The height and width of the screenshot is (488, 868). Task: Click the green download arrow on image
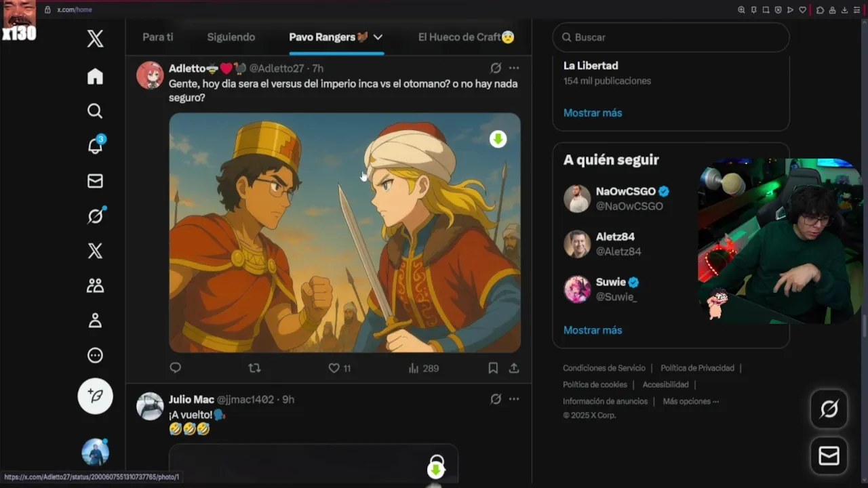point(498,139)
